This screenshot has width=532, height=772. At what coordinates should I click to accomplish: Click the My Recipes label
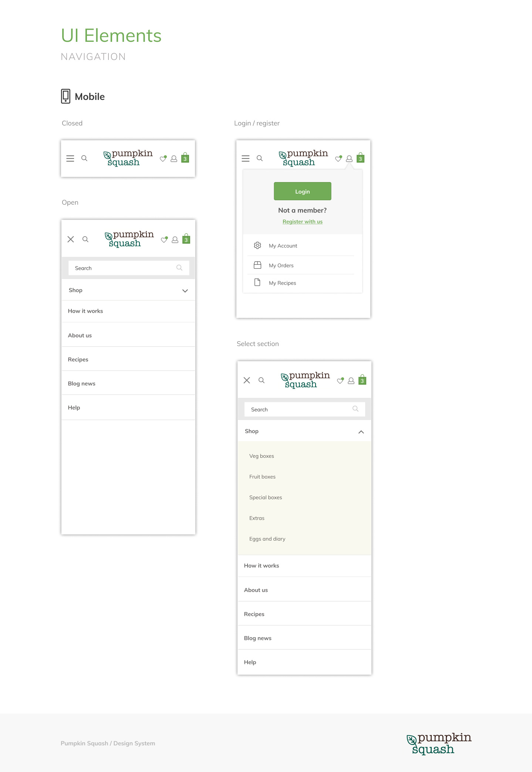(x=283, y=283)
